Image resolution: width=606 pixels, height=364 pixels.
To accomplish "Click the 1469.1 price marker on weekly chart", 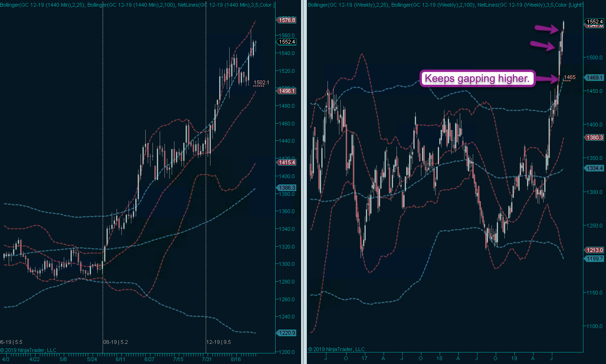I will [594, 78].
